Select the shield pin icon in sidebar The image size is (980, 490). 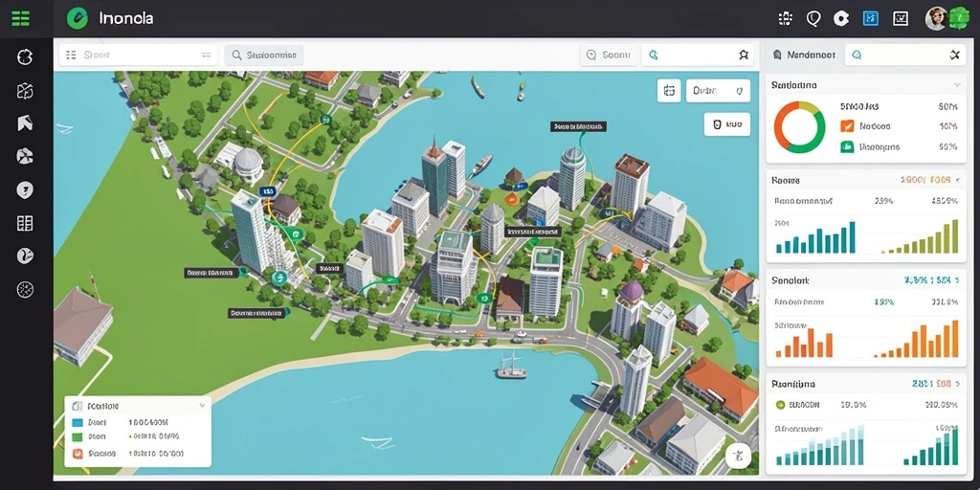click(24, 190)
